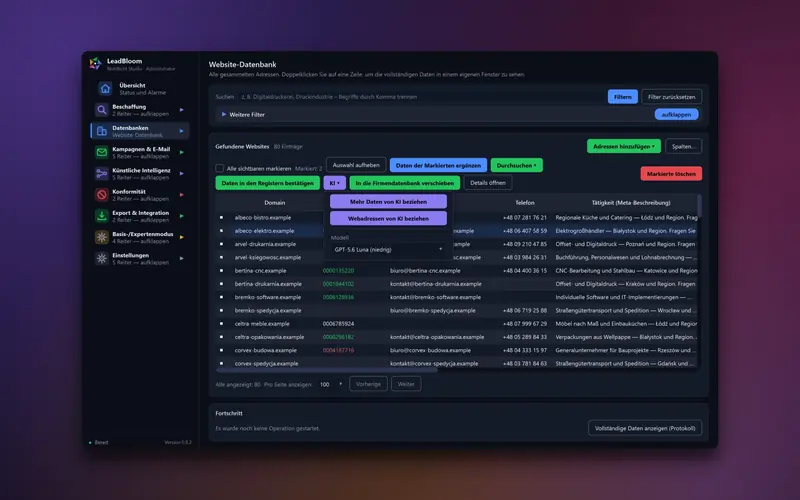The height and width of the screenshot is (500, 800).
Task: Open the Übersicht home icon
Action: tap(105, 89)
